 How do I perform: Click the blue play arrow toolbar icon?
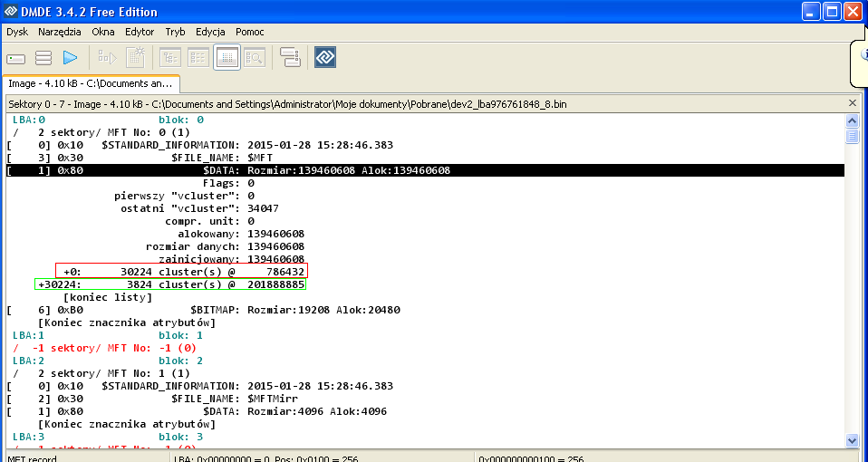pyautogui.click(x=71, y=58)
